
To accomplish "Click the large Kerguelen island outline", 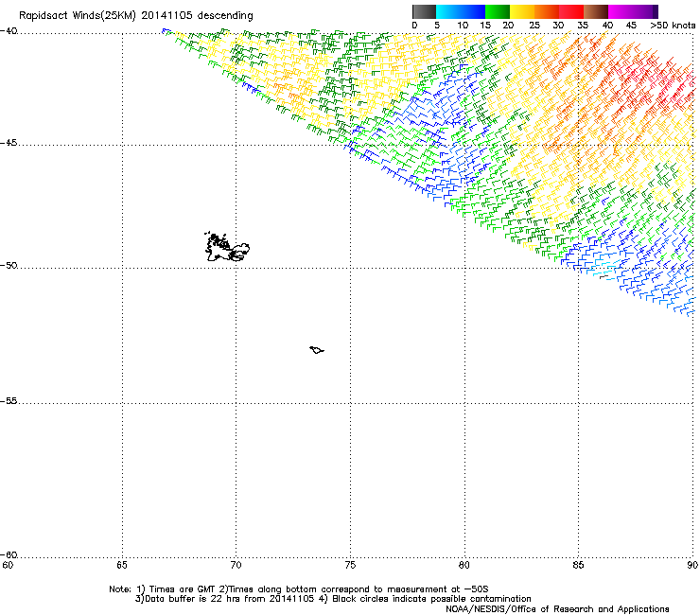I will coord(227,247).
